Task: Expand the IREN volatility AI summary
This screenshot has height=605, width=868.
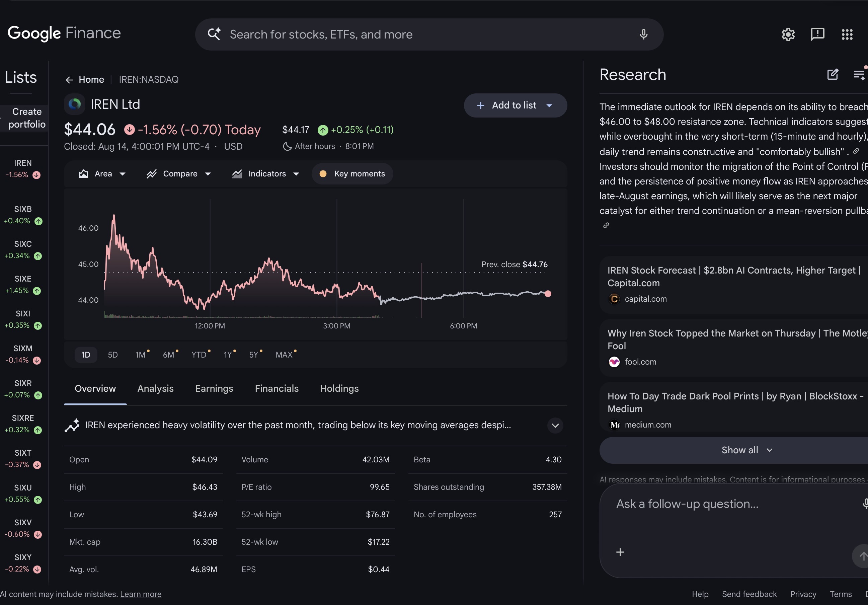Action: [555, 426]
